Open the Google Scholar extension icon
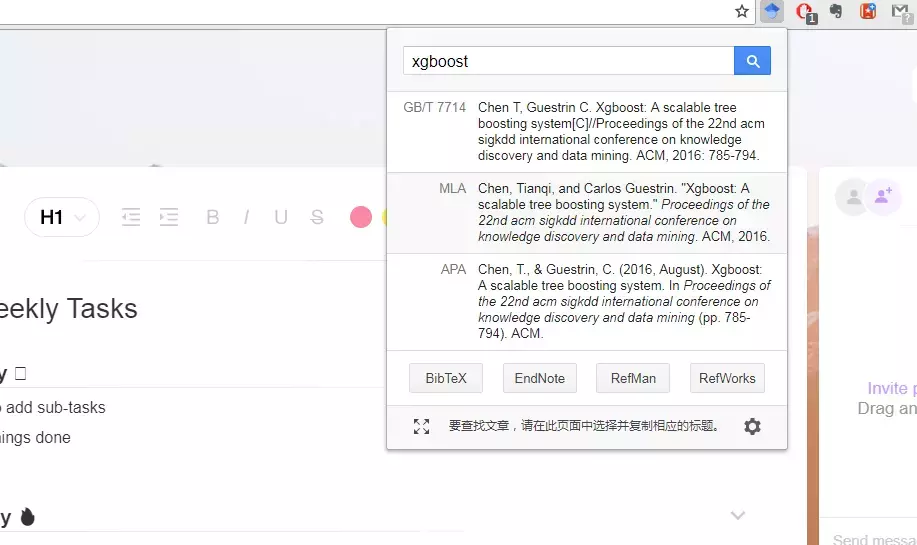917x545 pixels. point(772,11)
